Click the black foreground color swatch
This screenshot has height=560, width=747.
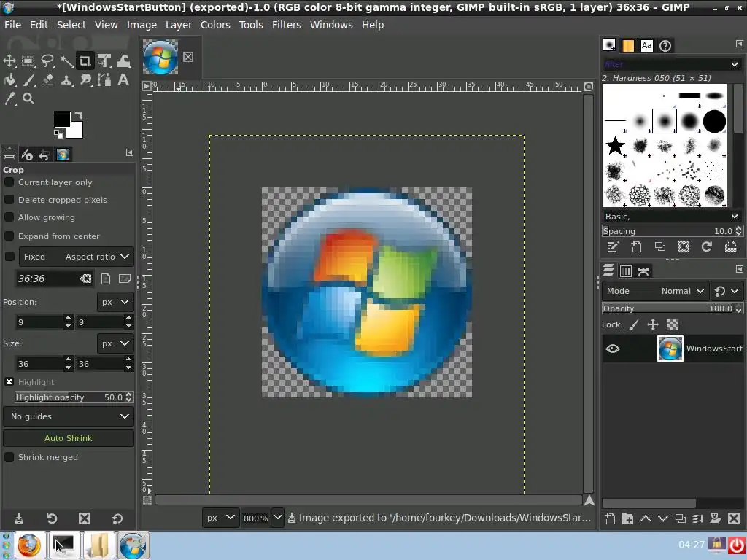coord(63,120)
